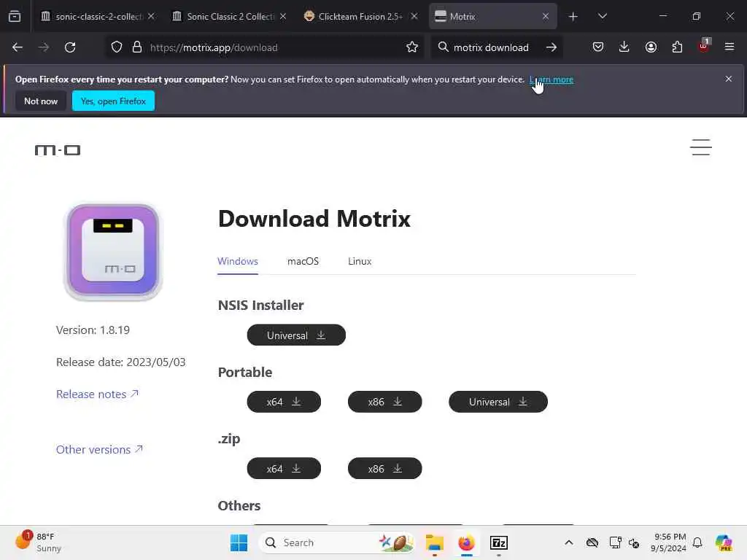Select the macOS download tab
The height and width of the screenshot is (560, 747).
(303, 261)
